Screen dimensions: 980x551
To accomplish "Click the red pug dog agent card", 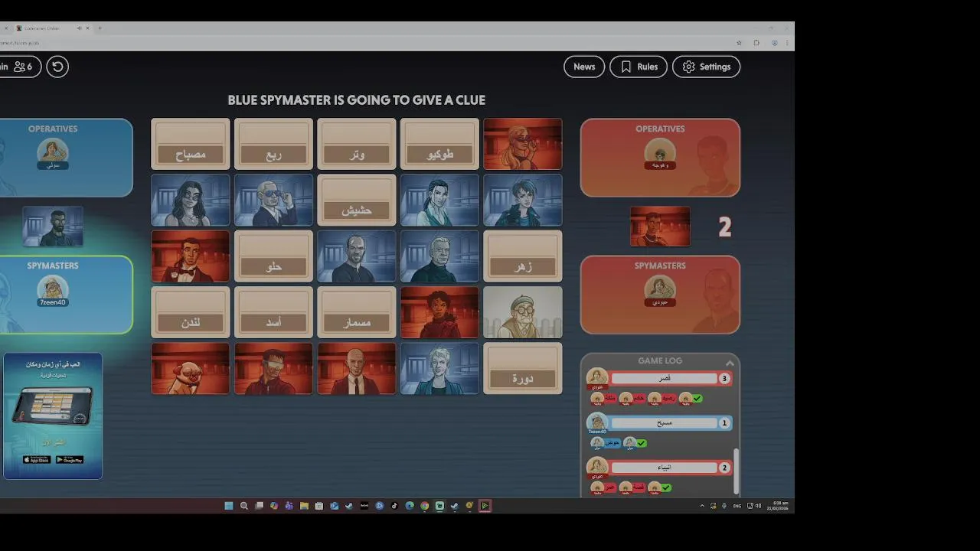I will pos(191,369).
